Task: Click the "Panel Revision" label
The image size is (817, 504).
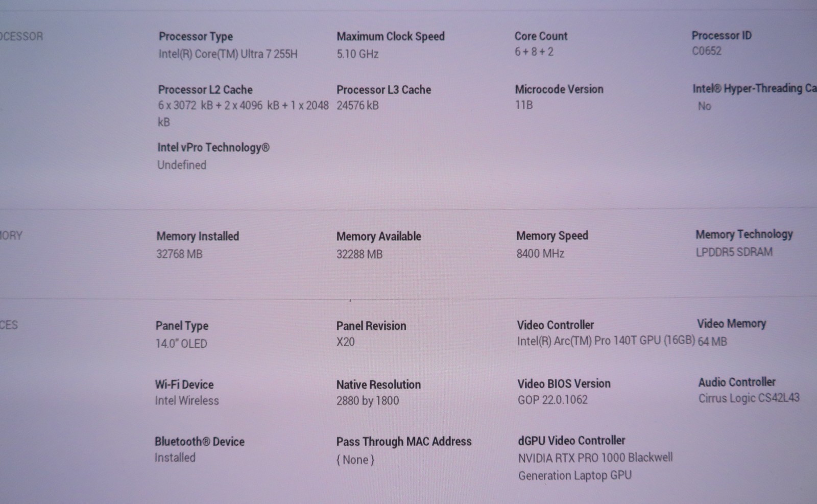Action: 371,326
